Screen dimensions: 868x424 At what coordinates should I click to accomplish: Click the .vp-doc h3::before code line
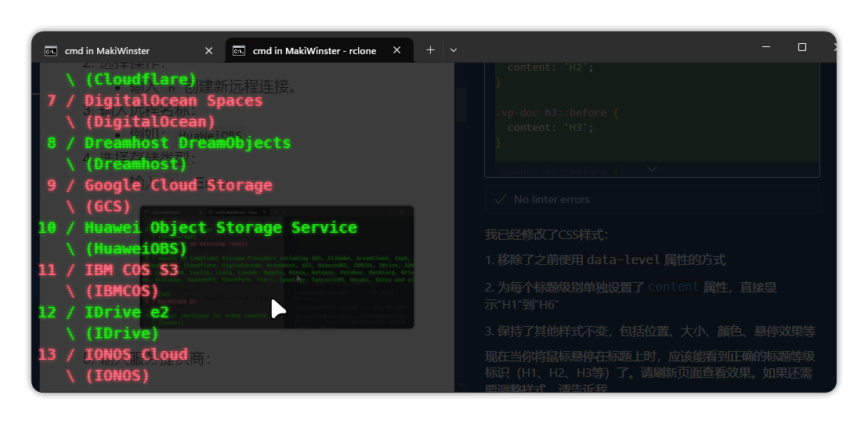557,112
